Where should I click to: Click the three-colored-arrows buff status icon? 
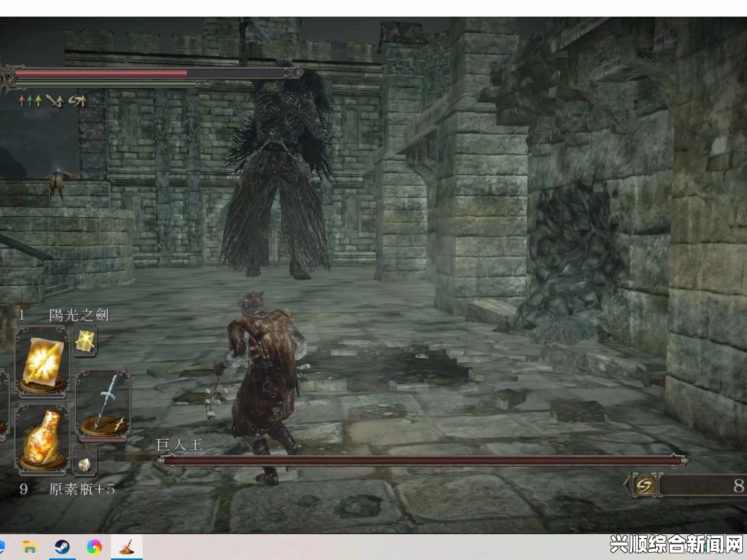(30, 101)
